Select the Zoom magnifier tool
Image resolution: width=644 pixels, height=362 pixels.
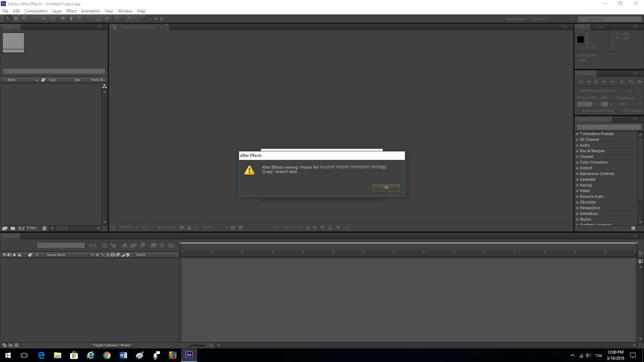(24, 19)
